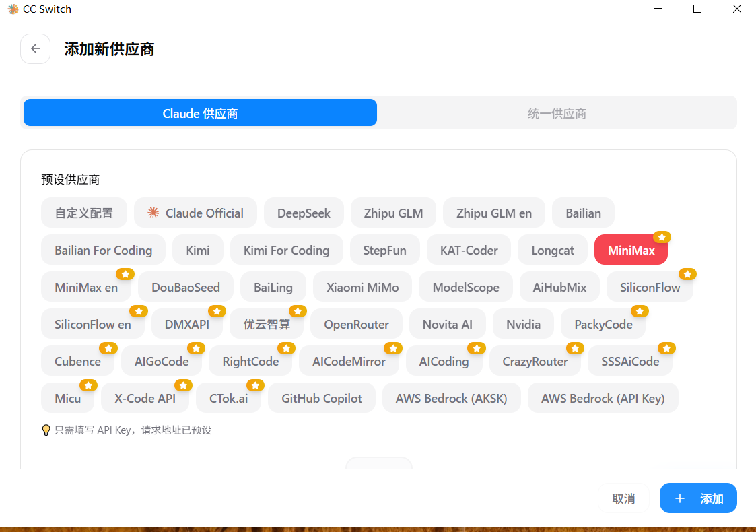Confirm with the 添加 button
The height and width of the screenshot is (532, 756).
pos(698,498)
